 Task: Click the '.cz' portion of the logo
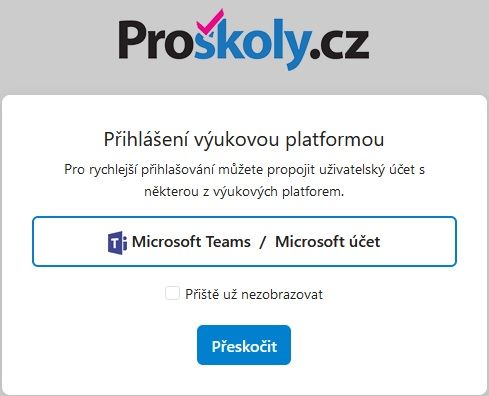point(339,46)
